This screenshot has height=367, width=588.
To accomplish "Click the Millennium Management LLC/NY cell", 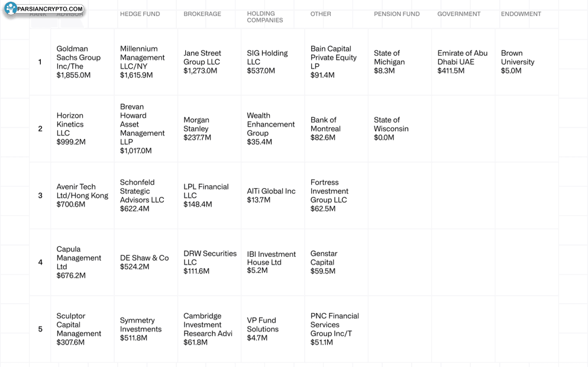I will [x=142, y=62].
